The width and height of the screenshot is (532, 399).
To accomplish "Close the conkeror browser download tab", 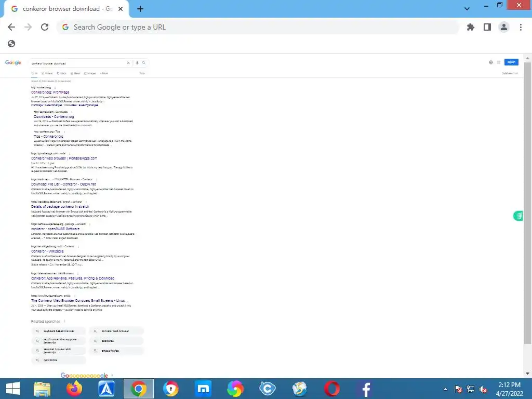I will click(121, 9).
